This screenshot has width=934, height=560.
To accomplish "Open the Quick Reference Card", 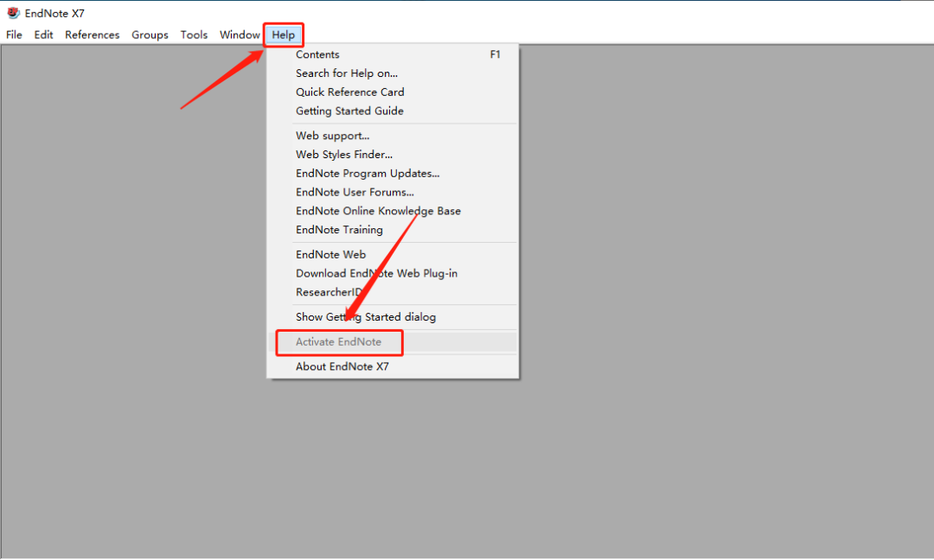I will click(393, 92).
